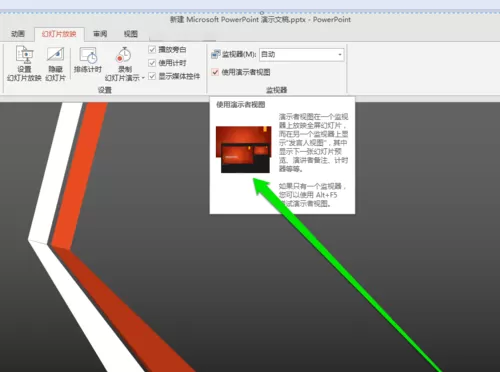The height and width of the screenshot is (372, 500).
Task: Open the 审阅 tab
Action: pos(100,34)
